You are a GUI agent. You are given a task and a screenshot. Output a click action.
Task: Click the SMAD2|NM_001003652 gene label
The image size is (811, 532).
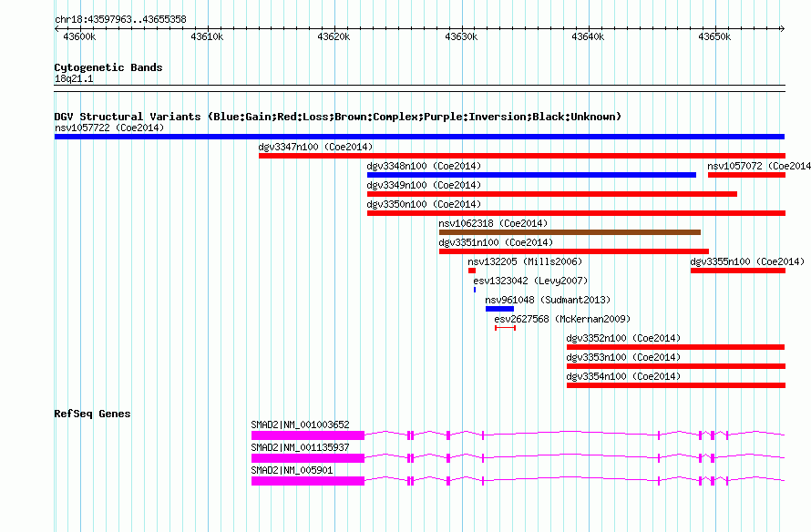(x=300, y=425)
